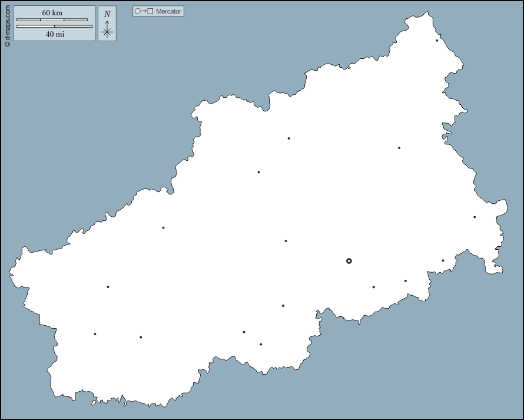Viewport: 524px width, 420px height.
Task: Click the circle-to-square projection icon
Action: click(144, 11)
